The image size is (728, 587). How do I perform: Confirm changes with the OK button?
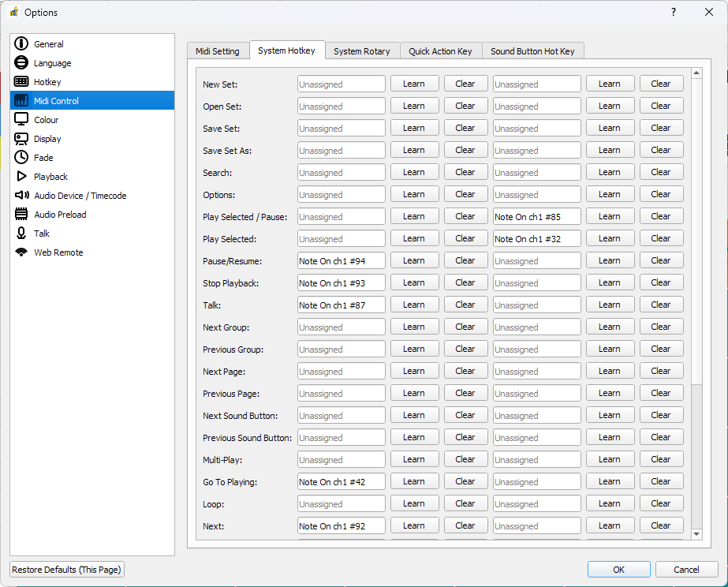click(618, 569)
